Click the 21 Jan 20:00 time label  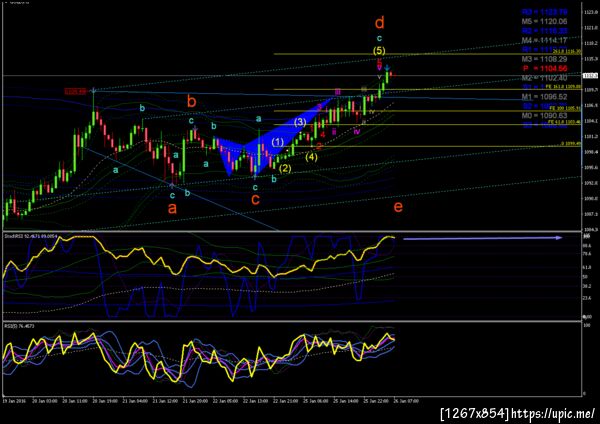pyautogui.click(x=196, y=401)
